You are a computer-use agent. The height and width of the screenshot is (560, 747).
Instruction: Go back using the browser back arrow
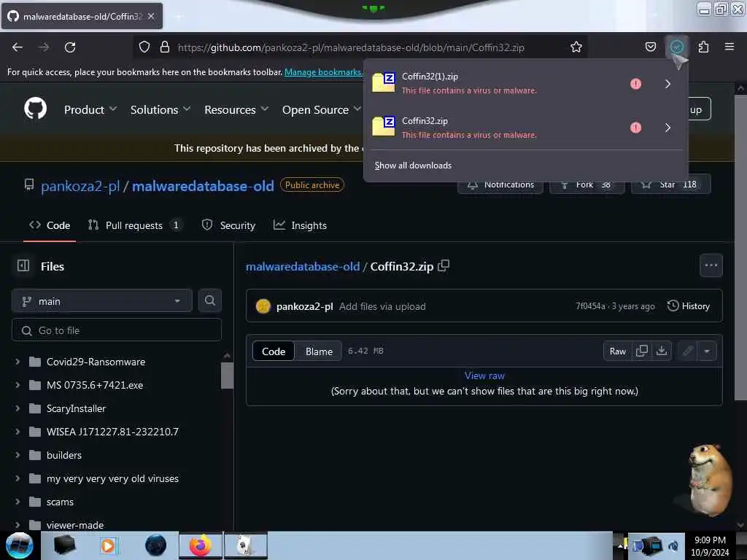(x=18, y=47)
